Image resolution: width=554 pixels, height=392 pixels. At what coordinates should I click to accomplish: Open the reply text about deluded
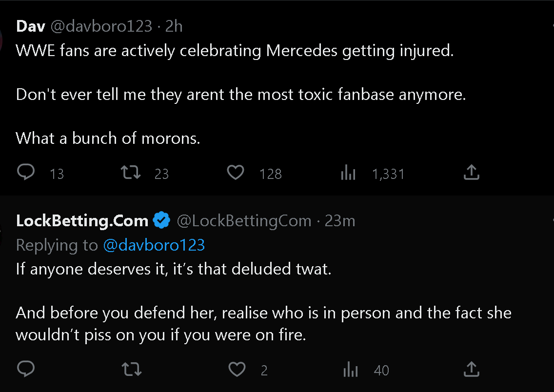174,269
